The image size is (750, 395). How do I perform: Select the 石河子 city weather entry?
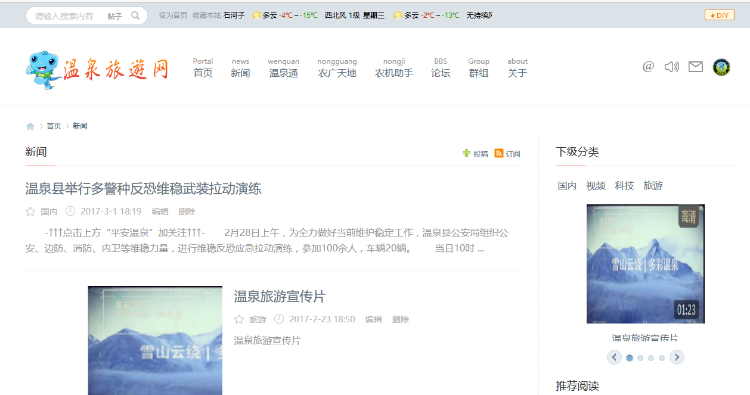click(234, 15)
